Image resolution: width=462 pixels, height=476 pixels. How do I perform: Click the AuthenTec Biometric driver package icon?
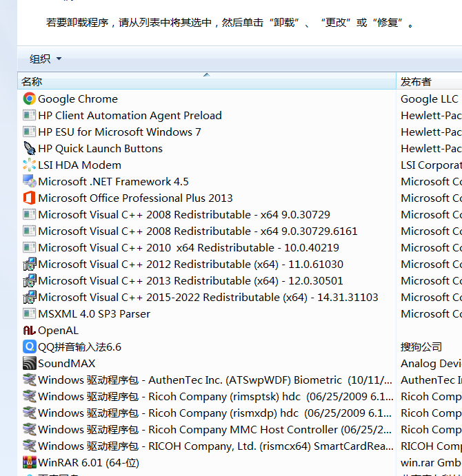[x=29, y=380]
